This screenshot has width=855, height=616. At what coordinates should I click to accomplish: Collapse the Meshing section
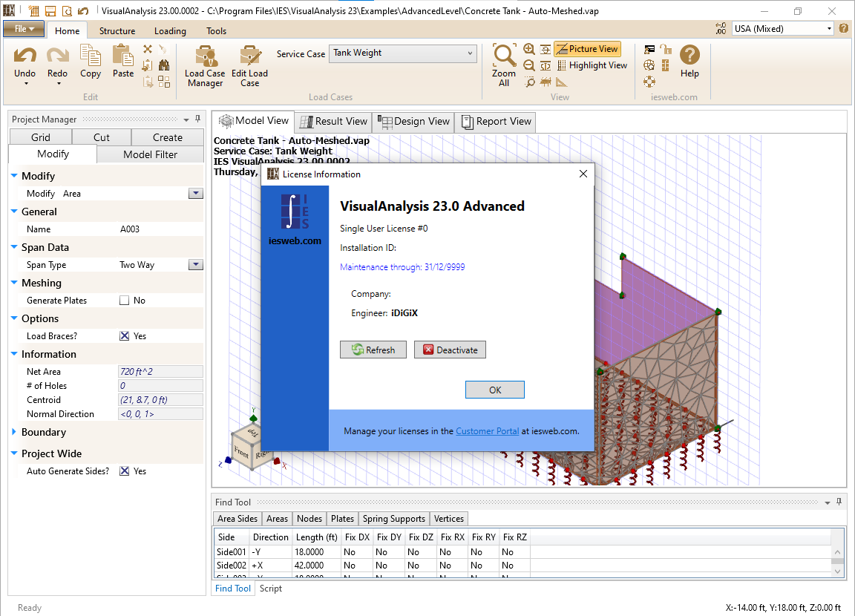(x=14, y=282)
